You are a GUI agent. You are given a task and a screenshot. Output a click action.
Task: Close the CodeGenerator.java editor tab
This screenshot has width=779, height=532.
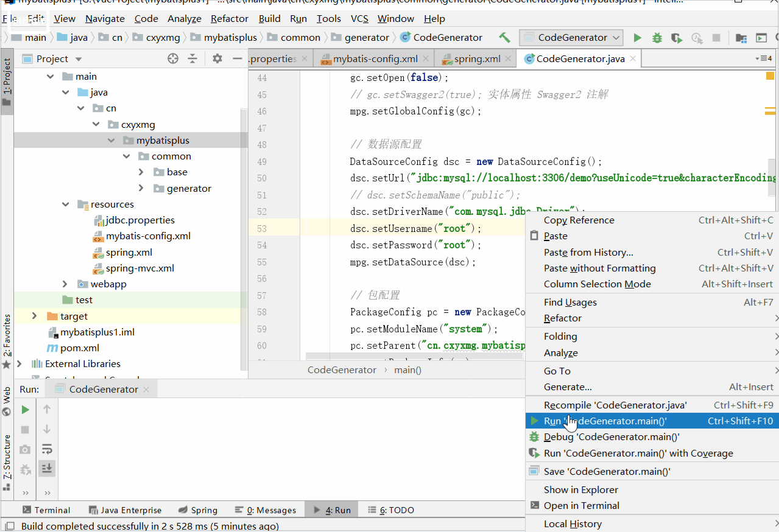click(x=633, y=58)
